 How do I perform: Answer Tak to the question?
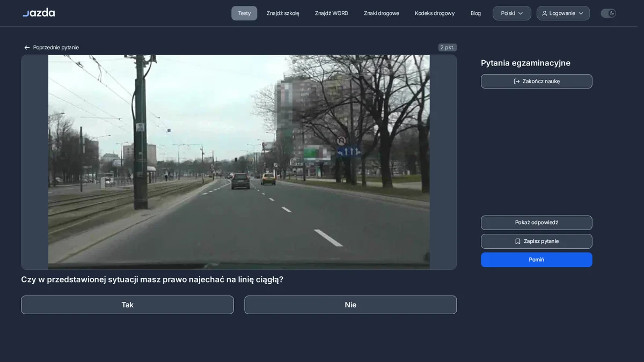pyautogui.click(x=127, y=305)
